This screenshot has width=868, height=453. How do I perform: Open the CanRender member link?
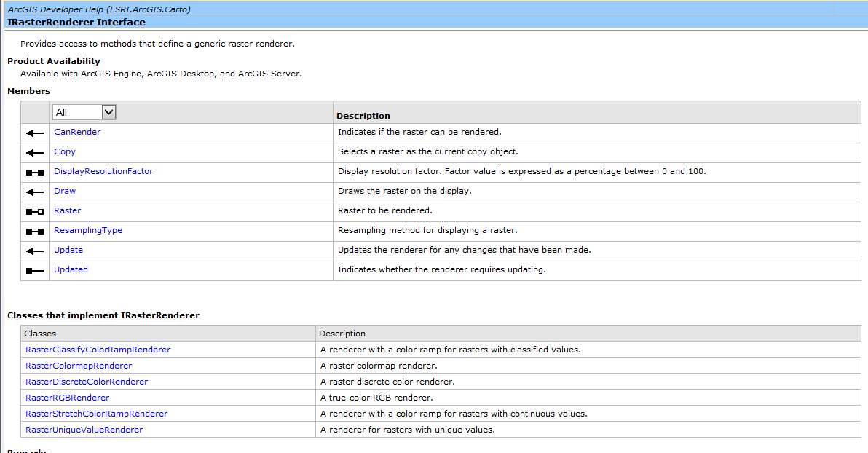[77, 132]
